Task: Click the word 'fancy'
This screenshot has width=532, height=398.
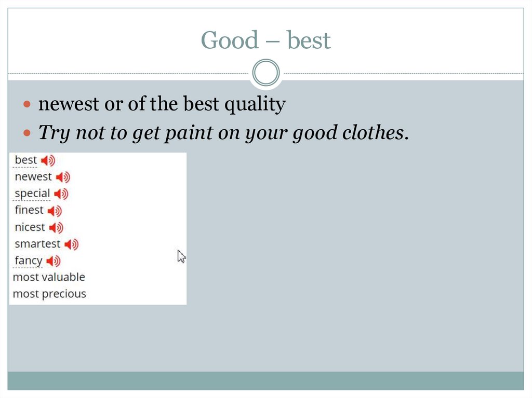Action: (29, 260)
